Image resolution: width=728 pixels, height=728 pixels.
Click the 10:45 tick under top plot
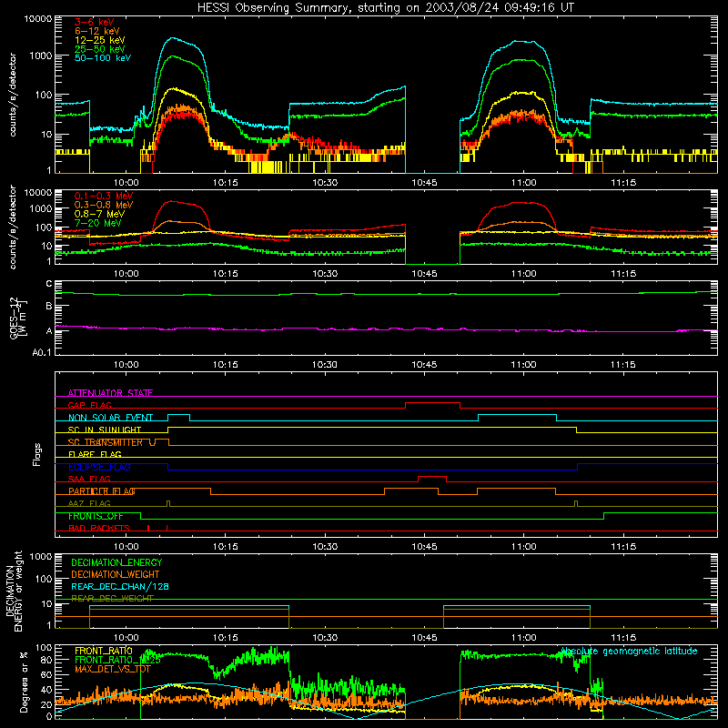pos(424,183)
